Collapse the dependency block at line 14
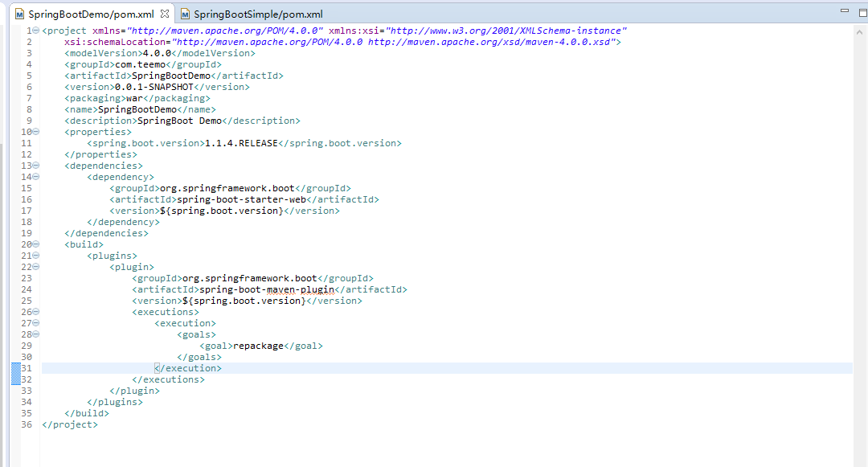This screenshot has height=467, width=868. tap(36, 177)
